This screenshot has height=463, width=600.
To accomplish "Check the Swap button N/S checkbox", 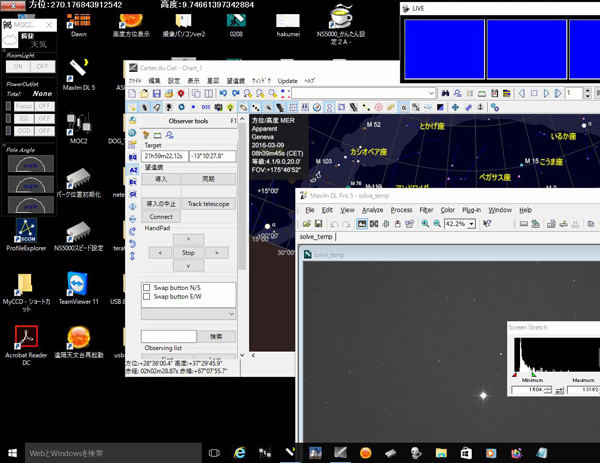I will (147, 287).
